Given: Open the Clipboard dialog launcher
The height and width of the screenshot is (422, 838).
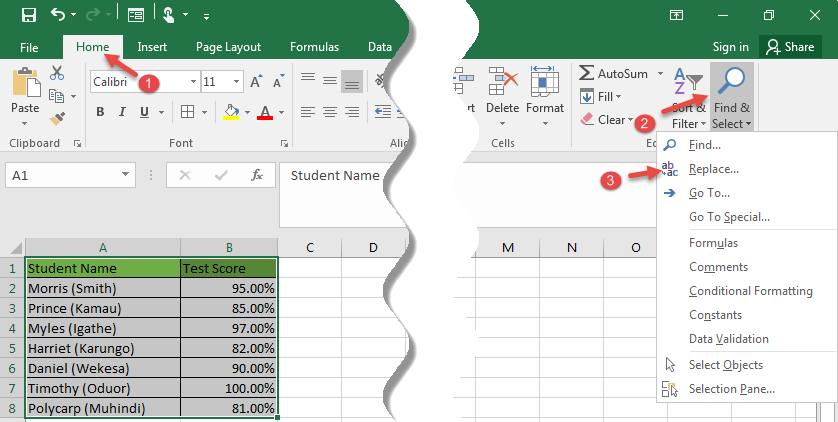Looking at the screenshot, I should [x=77, y=143].
